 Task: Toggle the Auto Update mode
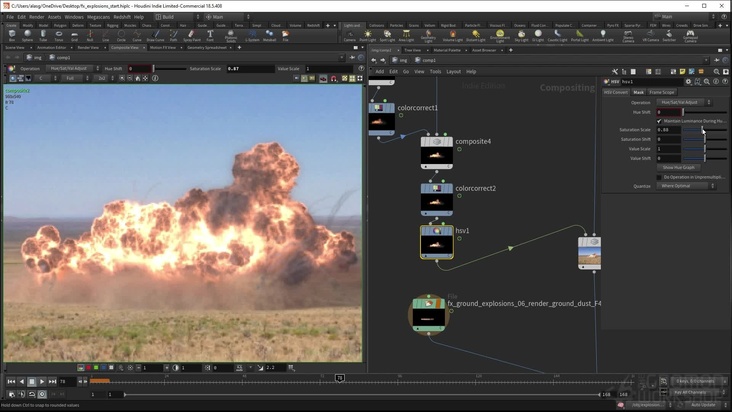(x=704, y=405)
